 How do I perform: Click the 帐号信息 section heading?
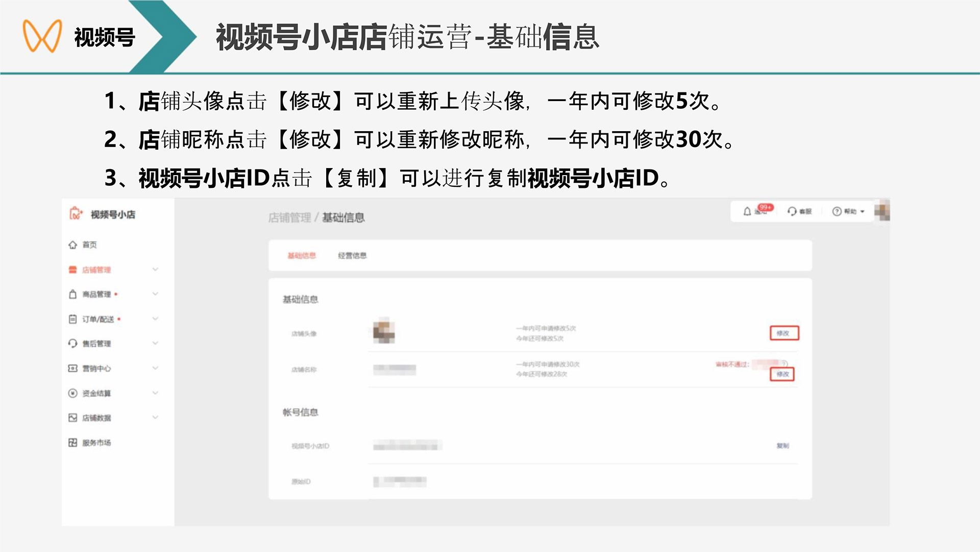(300, 412)
